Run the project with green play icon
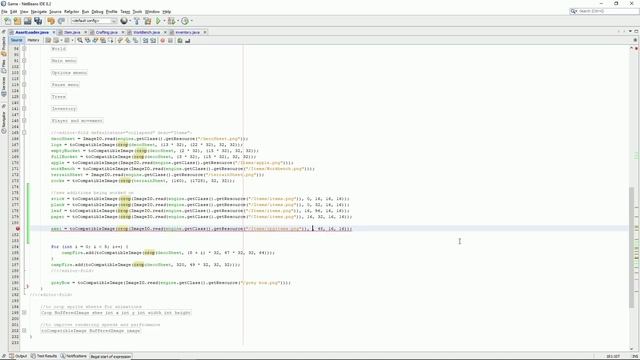This screenshot has height=360, width=640. (x=158, y=21)
